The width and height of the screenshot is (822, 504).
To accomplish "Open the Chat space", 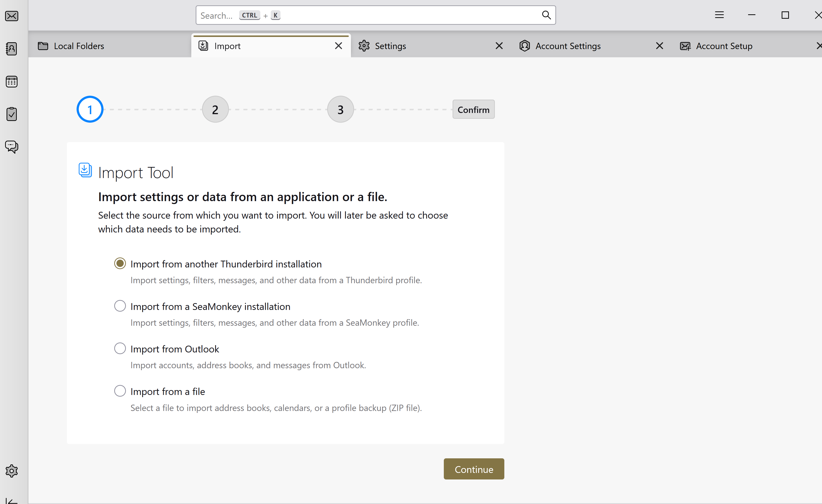I will point(12,147).
